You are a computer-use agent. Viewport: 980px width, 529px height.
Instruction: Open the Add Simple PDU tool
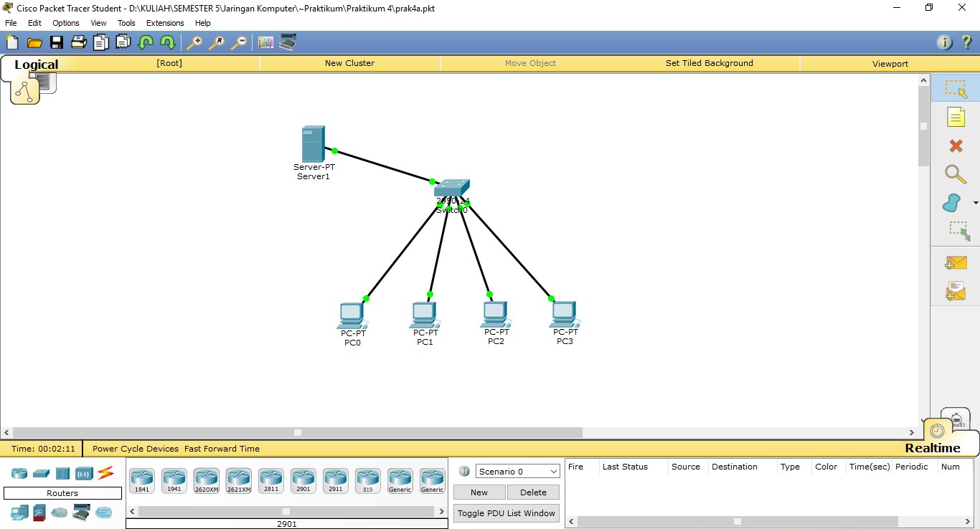tap(955, 263)
